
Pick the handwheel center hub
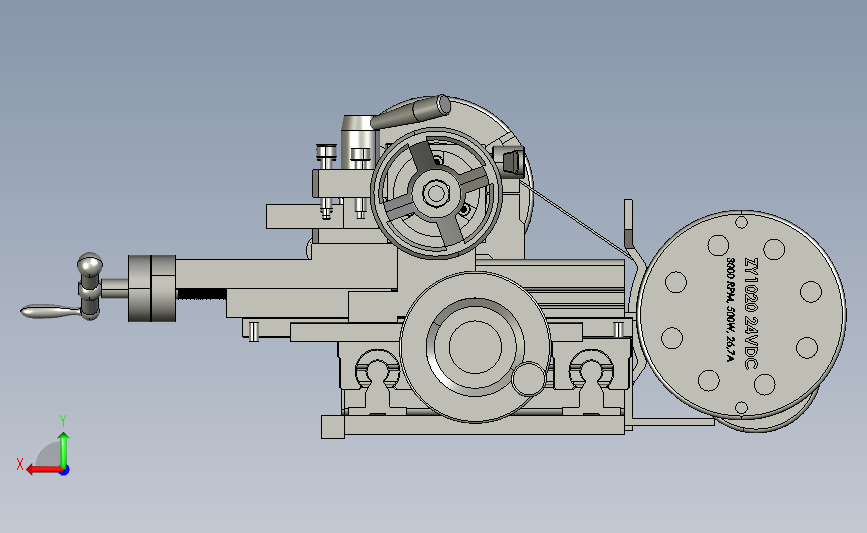[436, 194]
